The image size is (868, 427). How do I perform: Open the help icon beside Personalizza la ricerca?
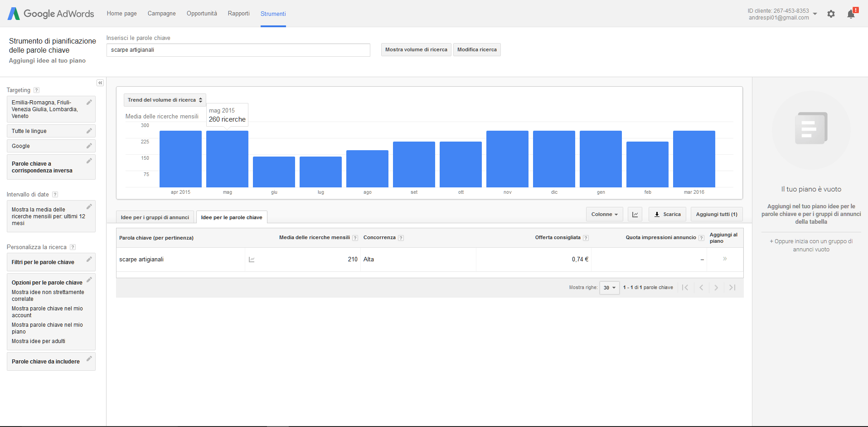point(73,247)
